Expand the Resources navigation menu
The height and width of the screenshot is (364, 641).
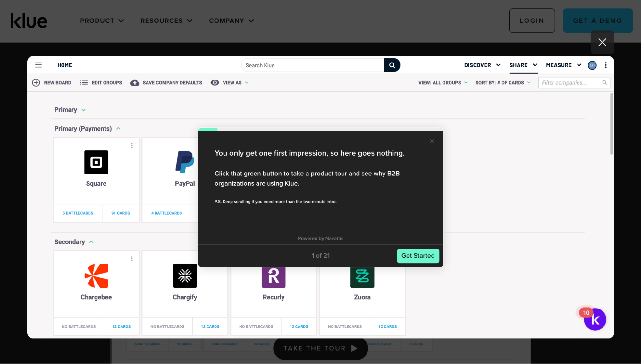coord(166,21)
